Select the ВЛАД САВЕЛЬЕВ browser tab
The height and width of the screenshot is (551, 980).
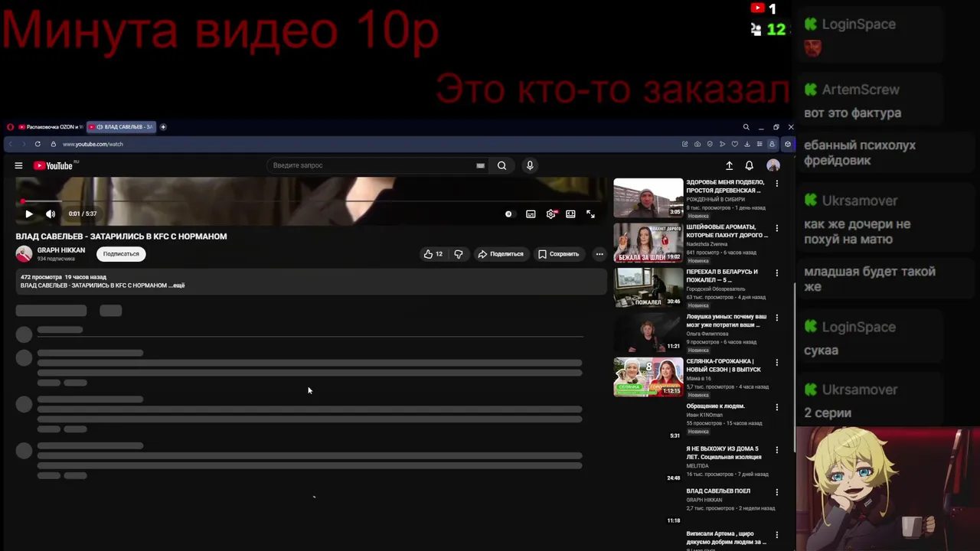pos(121,127)
